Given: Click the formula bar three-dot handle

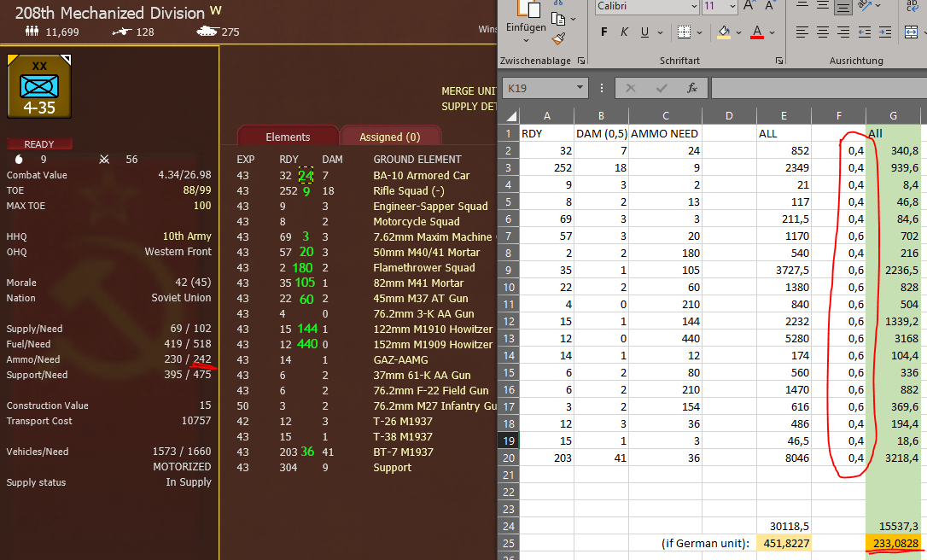Looking at the screenshot, I should (x=602, y=88).
